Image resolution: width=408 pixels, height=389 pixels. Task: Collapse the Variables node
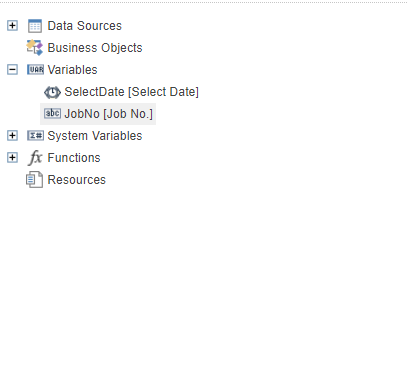12,70
